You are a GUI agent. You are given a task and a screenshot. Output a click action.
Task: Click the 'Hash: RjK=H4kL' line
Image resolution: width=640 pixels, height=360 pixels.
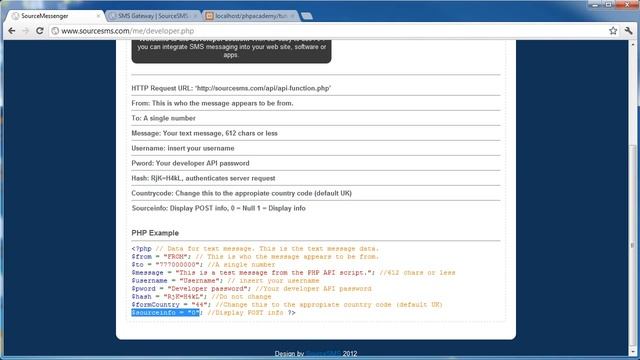point(203,178)
